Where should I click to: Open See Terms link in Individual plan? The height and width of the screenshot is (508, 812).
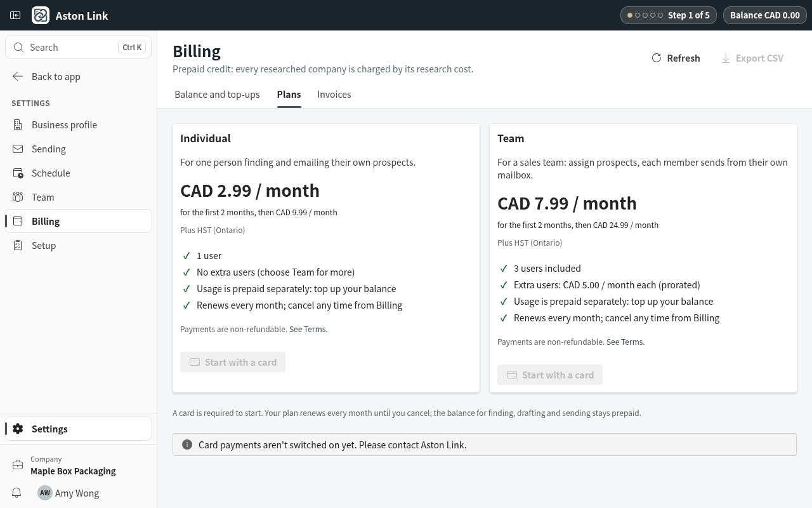307,329
